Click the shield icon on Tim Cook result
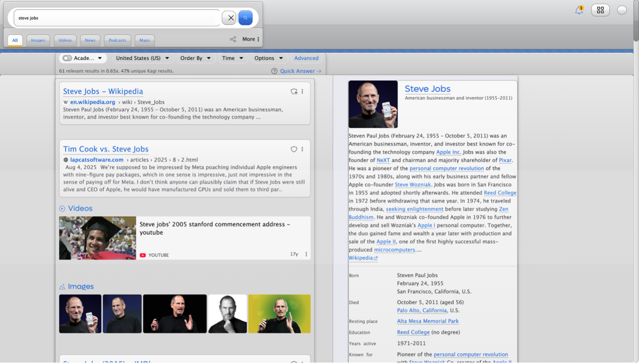This screenshot has width=639, height=364. 294,149
